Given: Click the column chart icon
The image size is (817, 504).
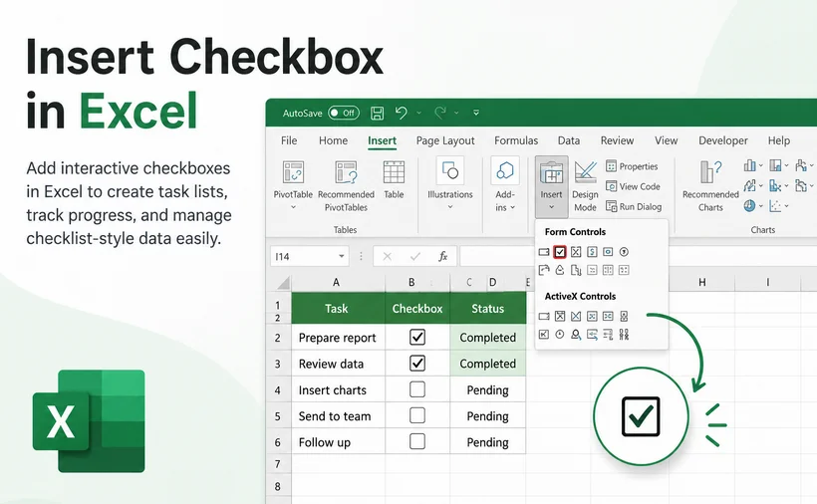Looking at the screenshot, I should pos(750,166).
